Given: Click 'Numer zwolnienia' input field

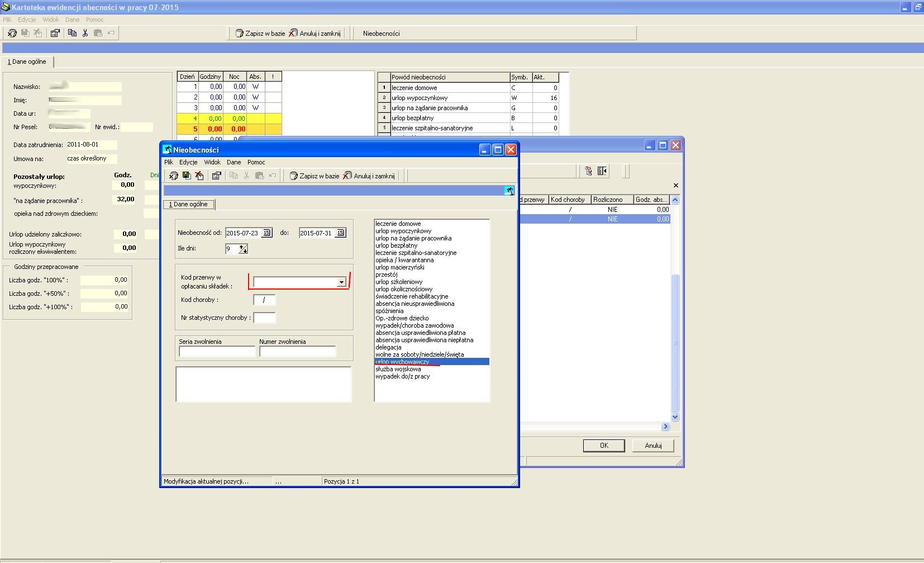Looking at the screenshot, I should [x=297, y=351].
